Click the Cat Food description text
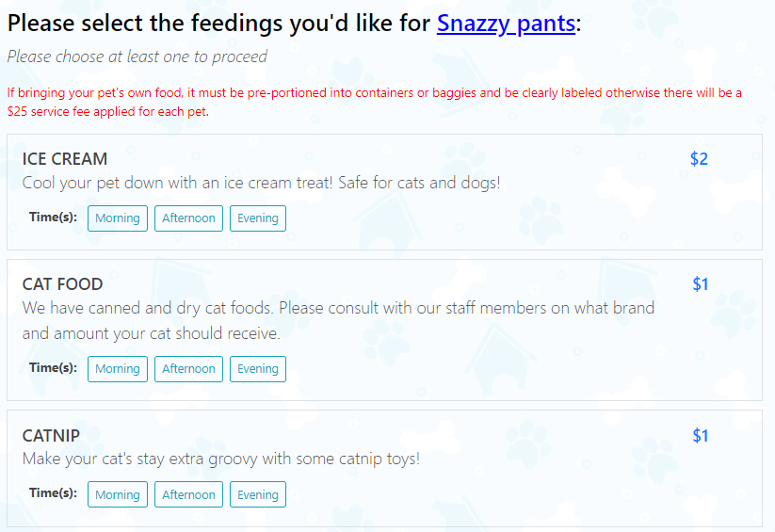The height and width of the screenshot is (532, 775). coord(339,320)
